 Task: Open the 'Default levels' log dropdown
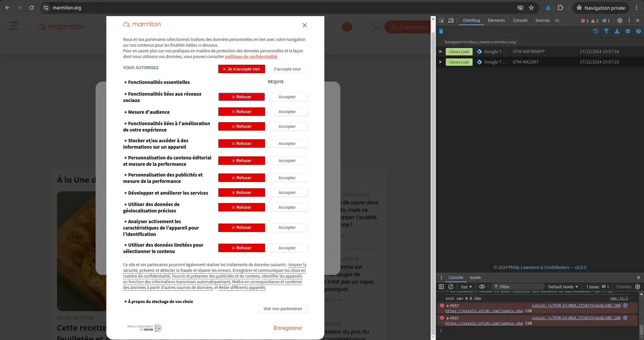pos(563,287)
